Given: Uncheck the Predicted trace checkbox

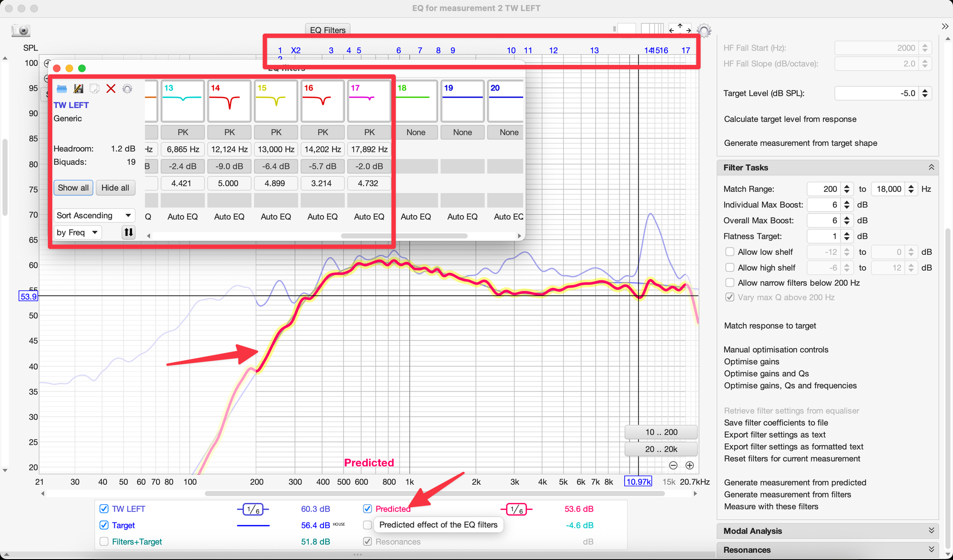Looking at the screenshot, I should [x=367, y=509].
